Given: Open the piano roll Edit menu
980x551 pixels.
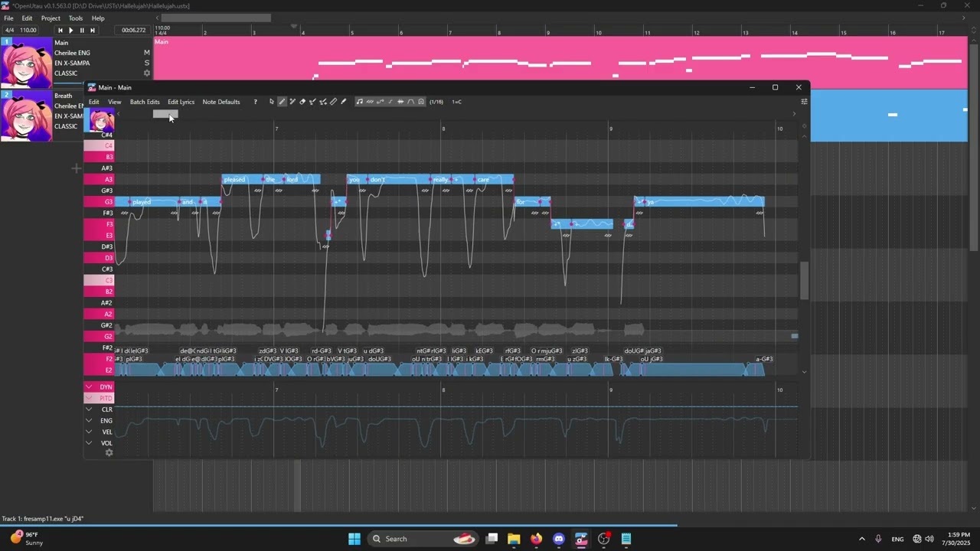Looking at the screenshot, I should coord(93,102).
